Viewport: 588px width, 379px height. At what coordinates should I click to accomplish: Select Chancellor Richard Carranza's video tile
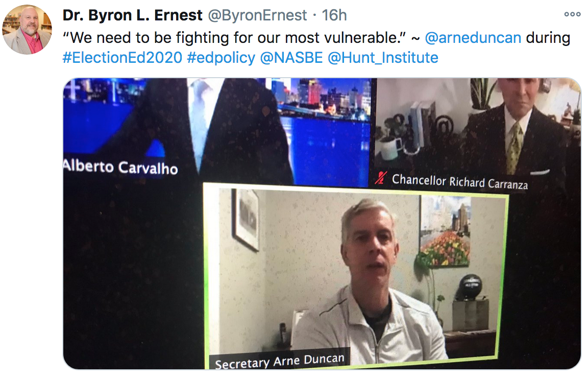pyautogui.click(x=476, y=135)
